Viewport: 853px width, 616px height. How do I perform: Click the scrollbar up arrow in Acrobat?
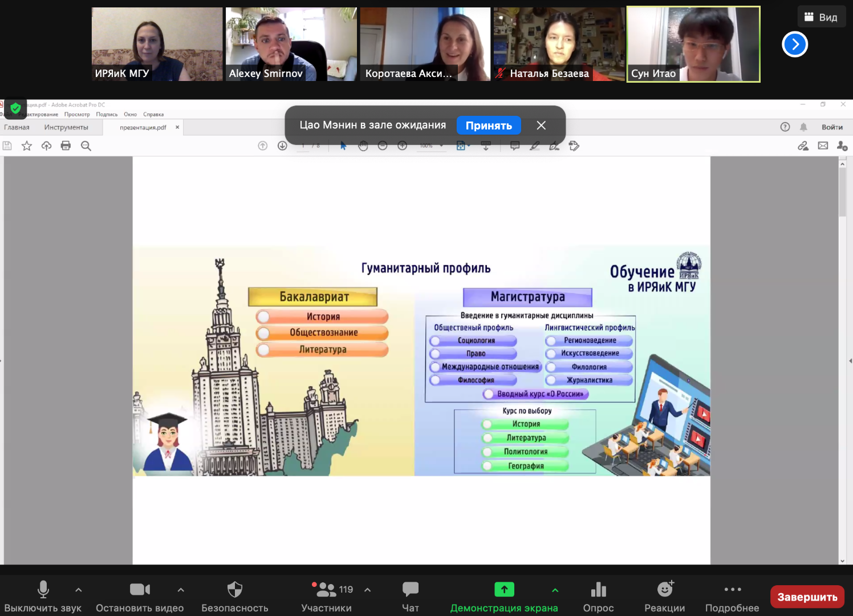pyautogui.click(x=843, y=164)
